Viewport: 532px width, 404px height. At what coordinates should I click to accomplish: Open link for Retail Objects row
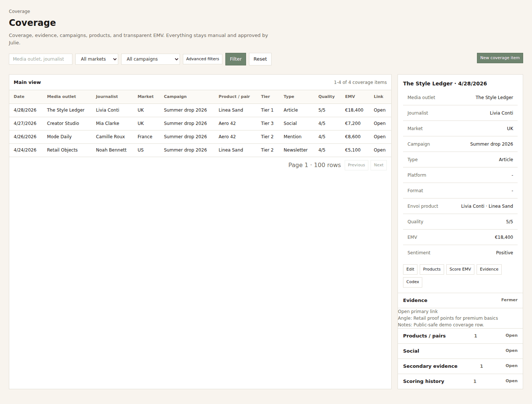point(379,150)
